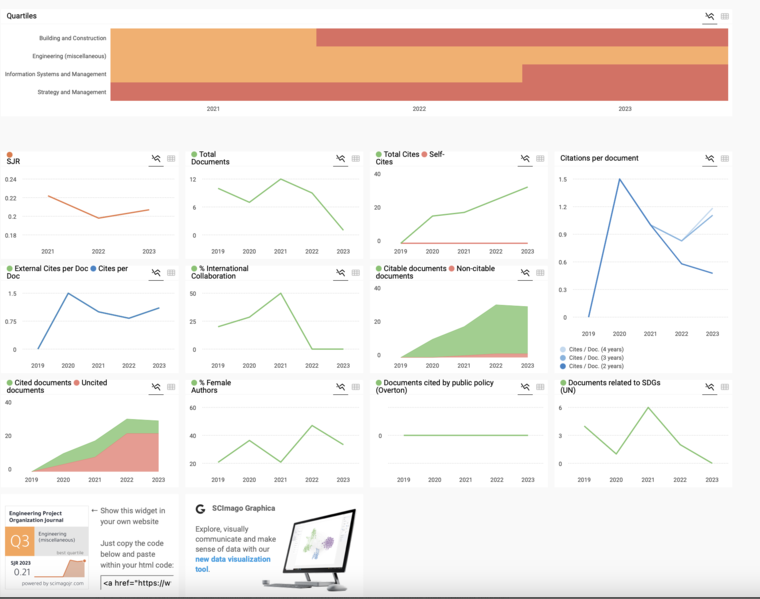Click table icon on Documents related to SDGs

pos(724,387)
